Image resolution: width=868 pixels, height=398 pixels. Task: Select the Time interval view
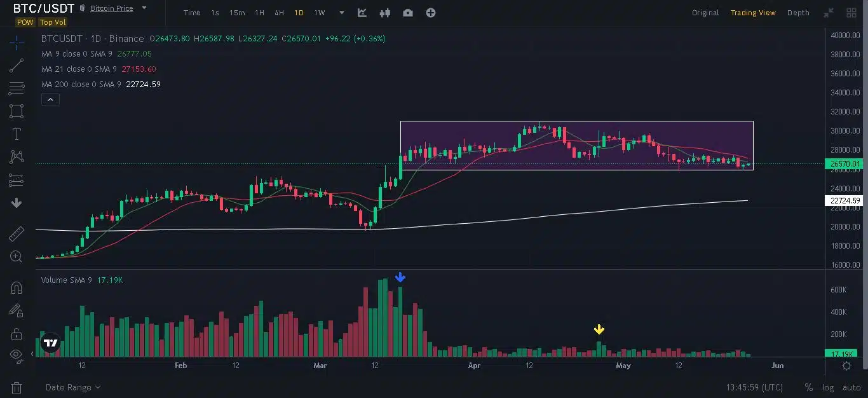192,13
